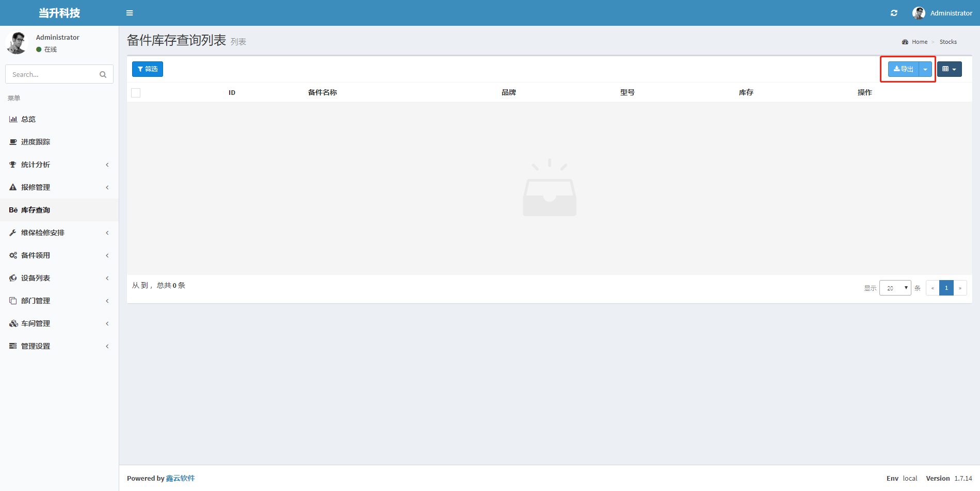Screen dimensions: 980x491
Task: Go to page 1 in pagination
Action: [946, 288]
